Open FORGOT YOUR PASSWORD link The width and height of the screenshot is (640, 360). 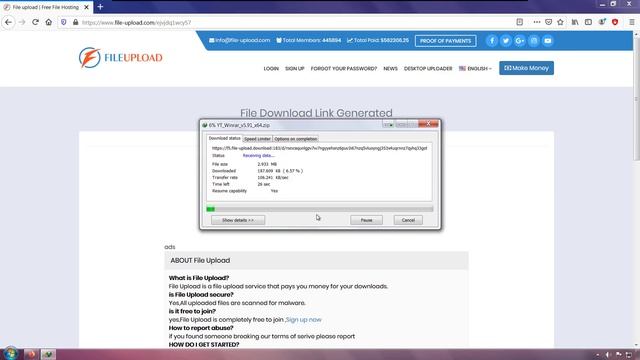tap(344, 69)
